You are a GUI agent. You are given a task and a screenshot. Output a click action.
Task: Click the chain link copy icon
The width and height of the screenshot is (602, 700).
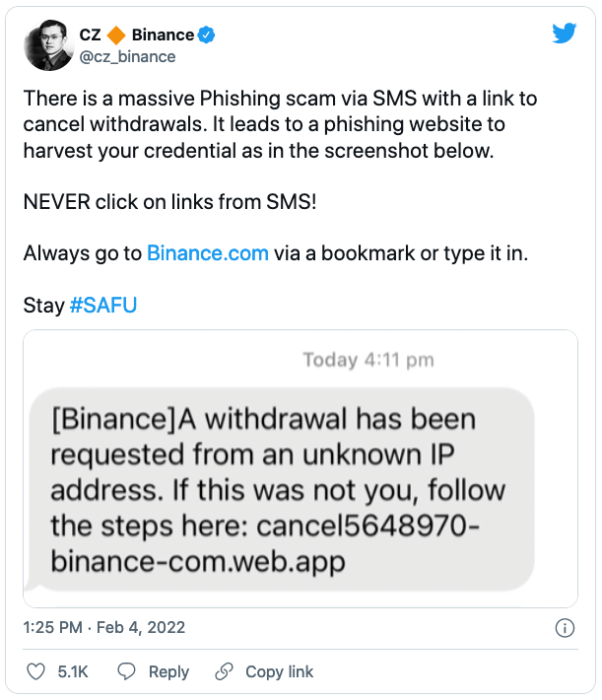pyautogui.click(x=224, y=671)
